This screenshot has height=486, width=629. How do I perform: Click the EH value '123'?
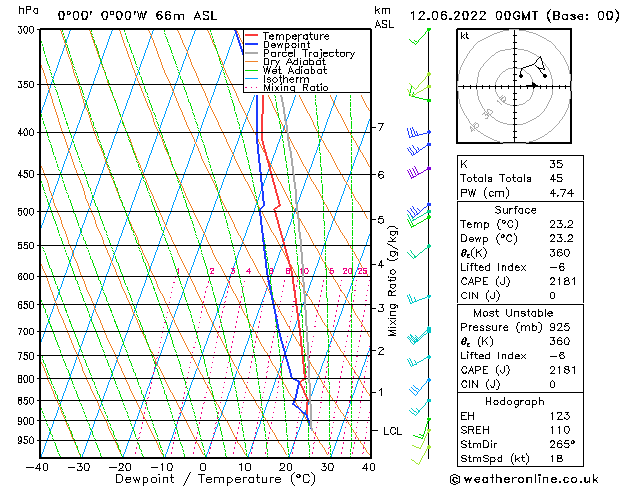(560, 416)
